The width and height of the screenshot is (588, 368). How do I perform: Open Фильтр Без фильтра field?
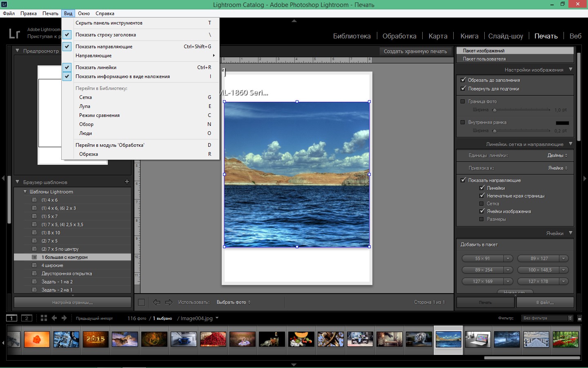coord(547,318)
